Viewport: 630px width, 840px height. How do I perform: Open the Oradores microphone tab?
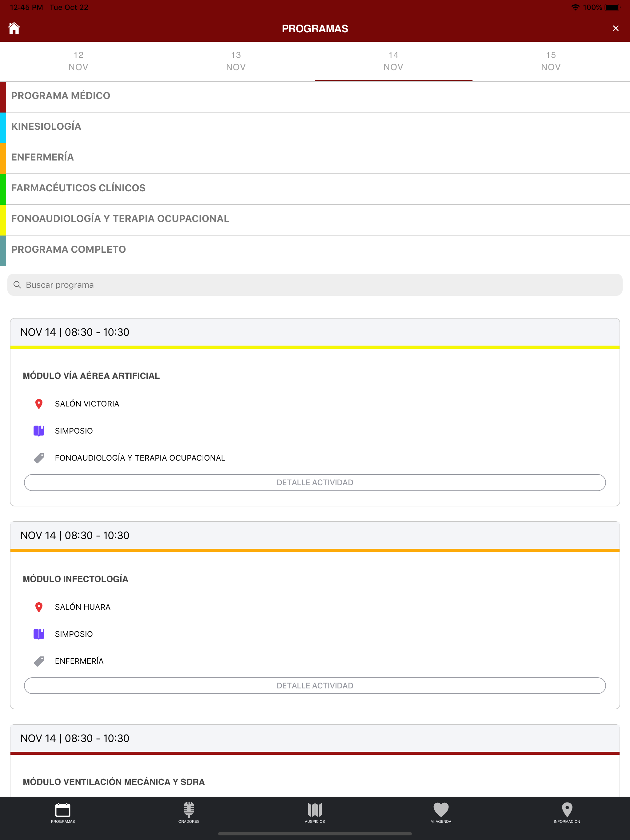click(189, 813)
